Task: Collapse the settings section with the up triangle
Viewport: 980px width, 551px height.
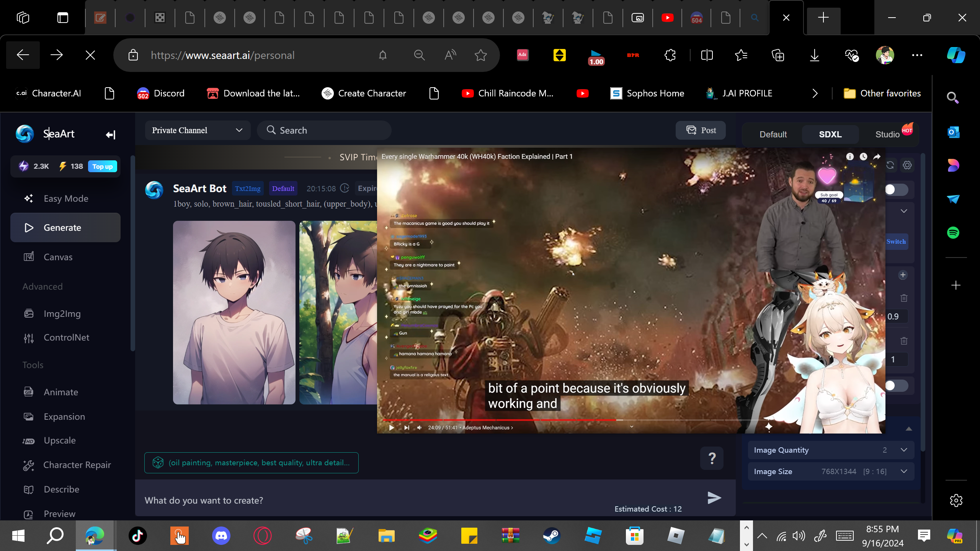Action: coord(909,429)
